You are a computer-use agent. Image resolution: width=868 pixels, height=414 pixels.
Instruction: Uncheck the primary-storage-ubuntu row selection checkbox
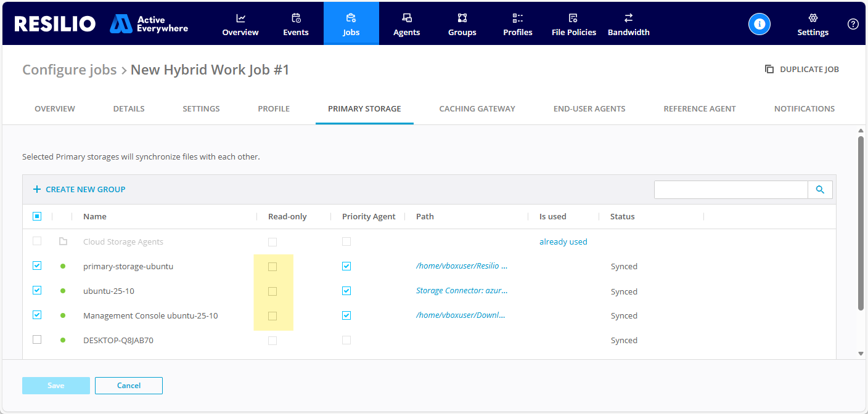[x=37, y=266]
